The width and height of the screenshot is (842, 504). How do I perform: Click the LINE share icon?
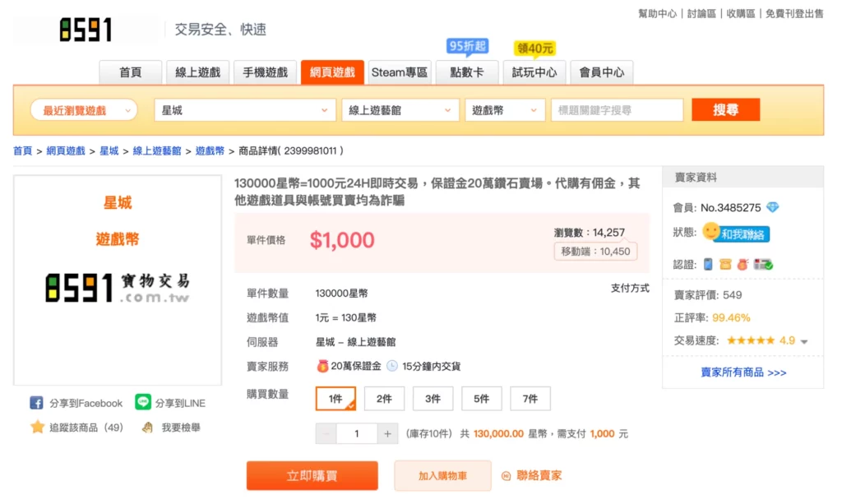coord(143,403)
